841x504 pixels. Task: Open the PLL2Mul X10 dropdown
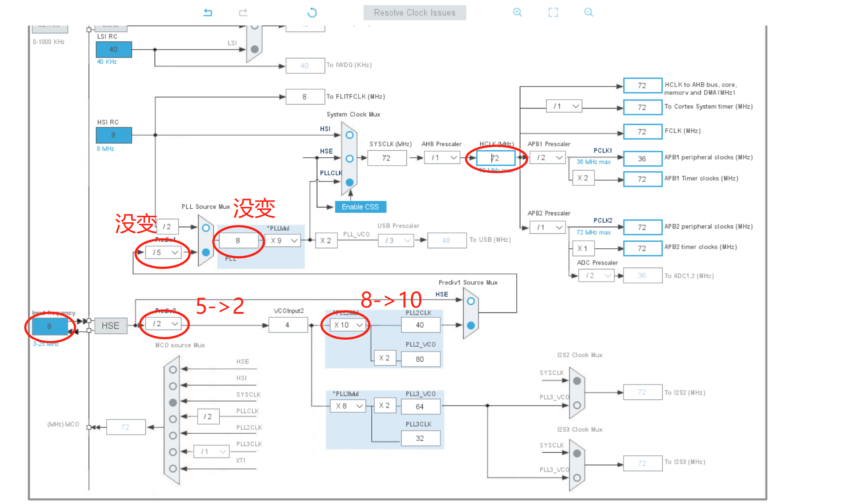[346, 325]
